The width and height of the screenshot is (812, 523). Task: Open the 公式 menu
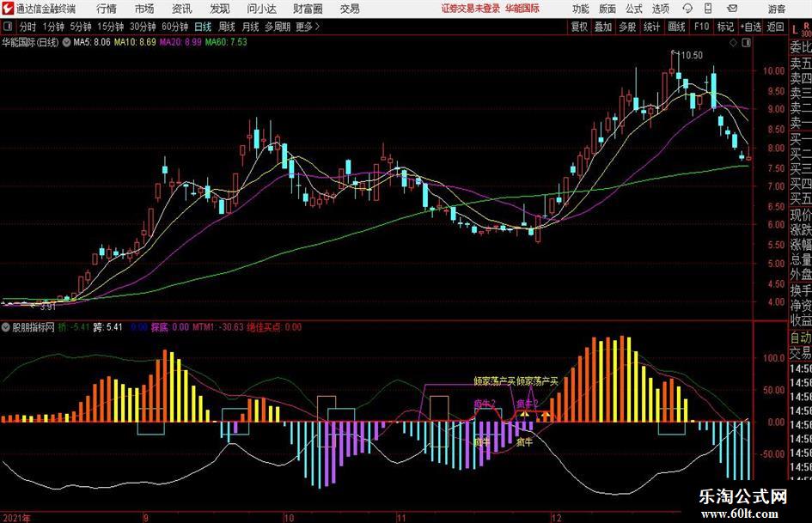coord(634,9)
